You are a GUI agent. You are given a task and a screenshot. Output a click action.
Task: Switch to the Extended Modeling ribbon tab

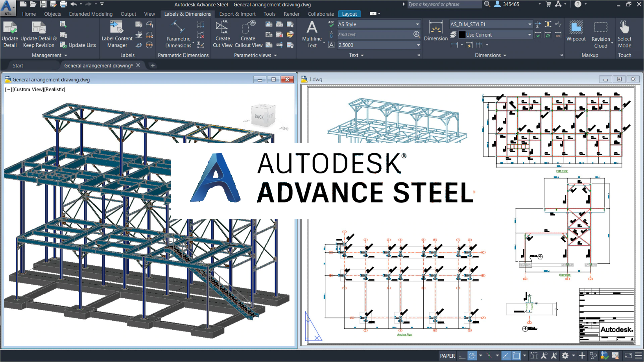point(90,14)
